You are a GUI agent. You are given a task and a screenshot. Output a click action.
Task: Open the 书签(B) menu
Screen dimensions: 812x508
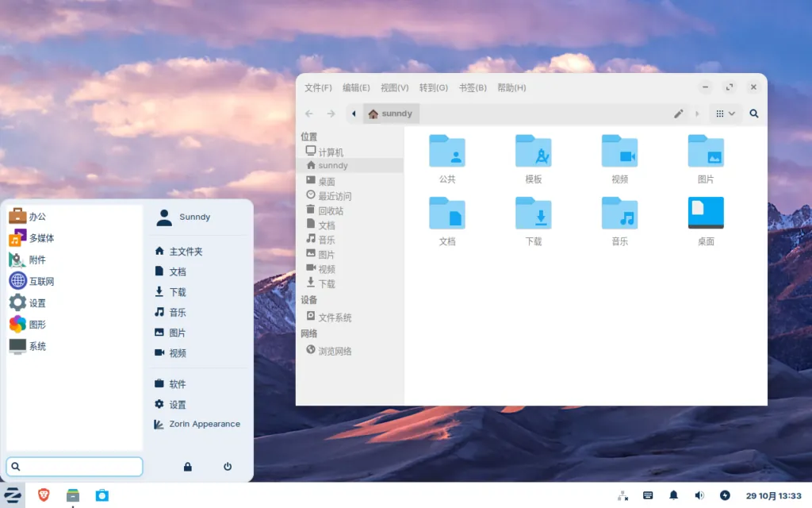point(473,87)
